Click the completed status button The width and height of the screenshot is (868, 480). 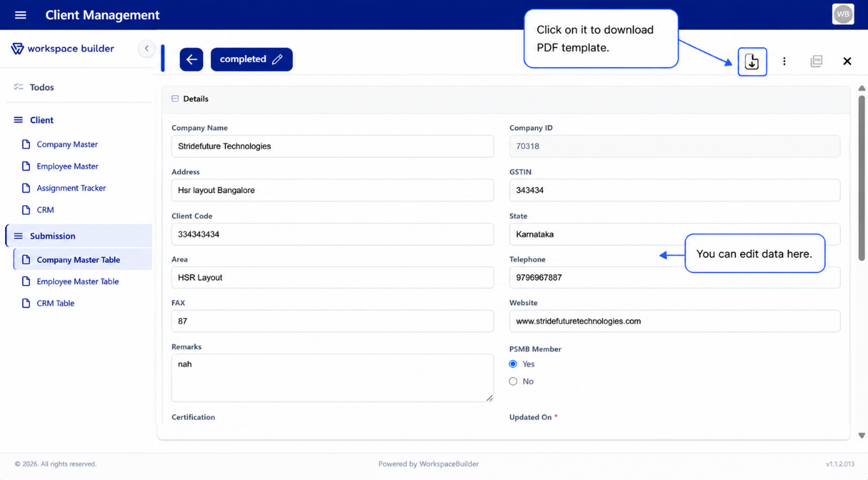(x=252, y=60)
